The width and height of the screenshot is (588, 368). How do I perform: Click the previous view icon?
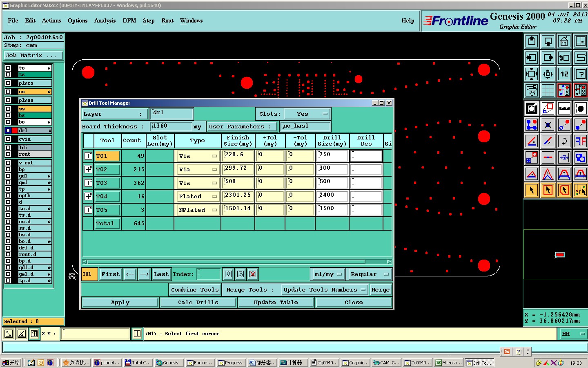click(564, 58)
